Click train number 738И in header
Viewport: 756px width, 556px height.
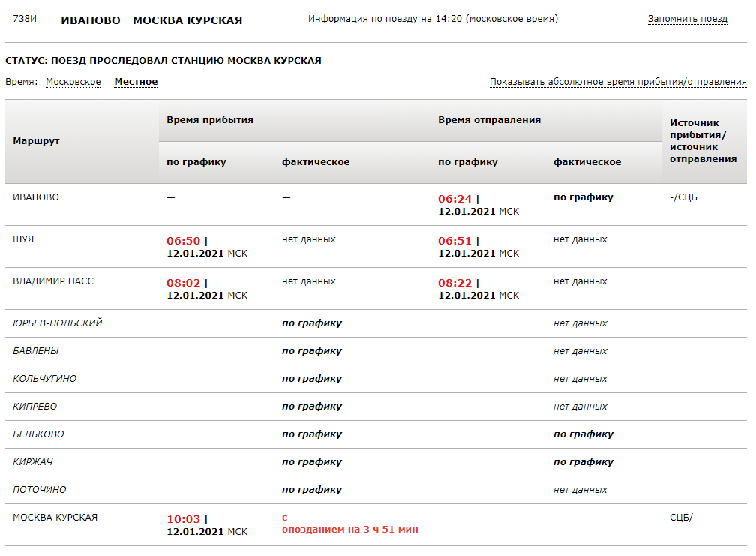pyautogui.click(x=25, y=19)
